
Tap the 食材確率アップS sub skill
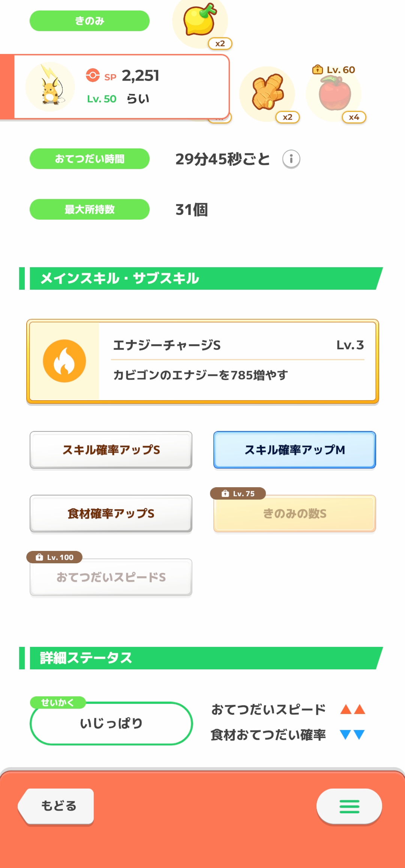(111, 513)
